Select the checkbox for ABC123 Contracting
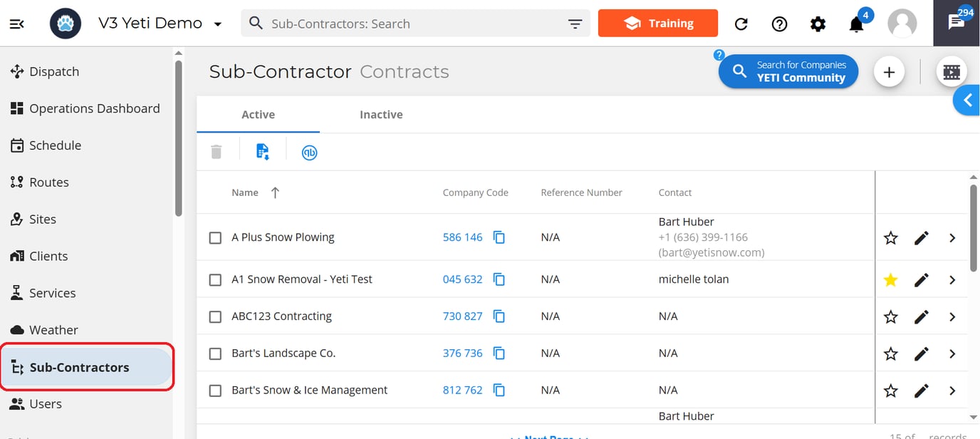The height and width of the screenshot is (439, 980). point(215,316)
